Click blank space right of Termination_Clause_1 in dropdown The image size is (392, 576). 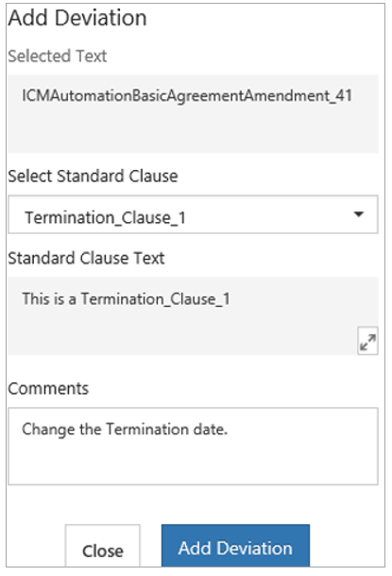click(268, 214)
